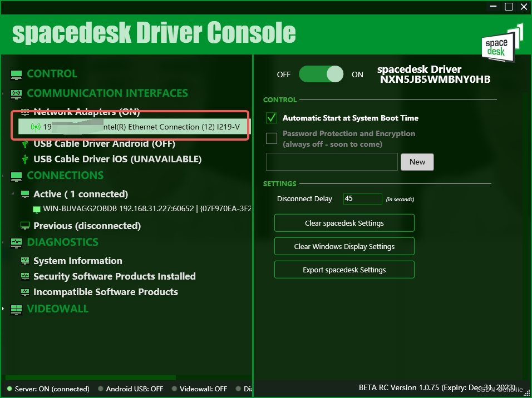Click the System Information icon

click(25, 261)
